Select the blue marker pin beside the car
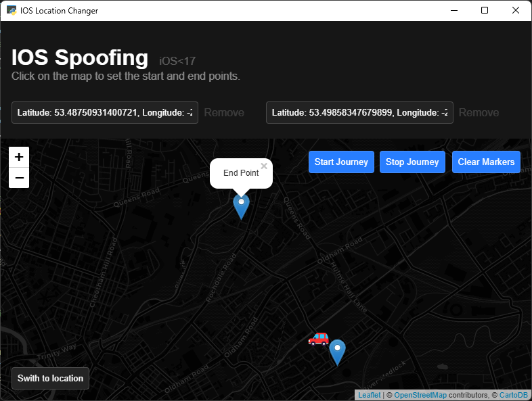This screenshot has height=401, width=532. [x=337, y=352]
